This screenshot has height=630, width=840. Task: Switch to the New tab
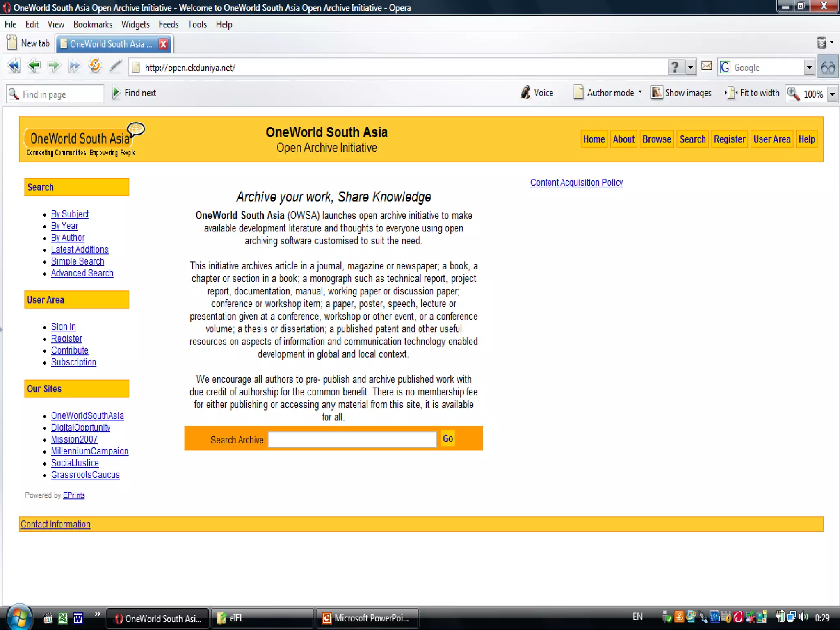pos(29,43)
